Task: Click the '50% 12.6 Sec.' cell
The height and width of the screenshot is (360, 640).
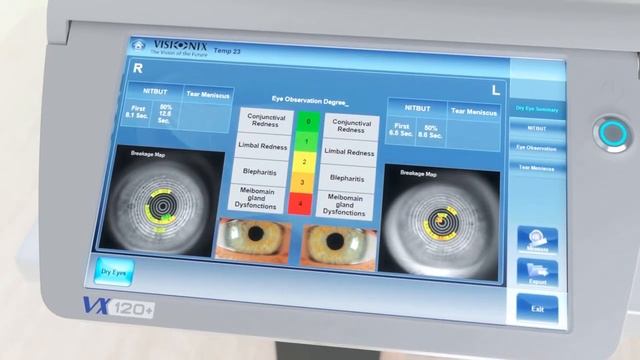Action: coord(165,115)
